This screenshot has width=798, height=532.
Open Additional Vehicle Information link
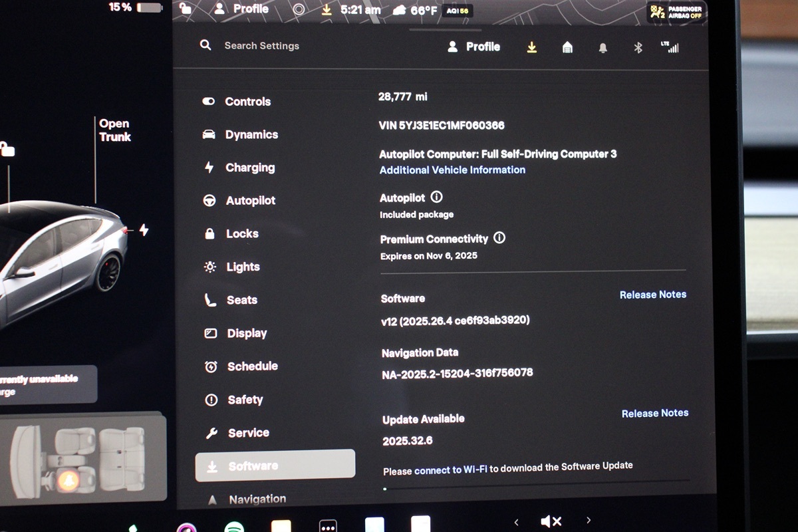point(452,170)
